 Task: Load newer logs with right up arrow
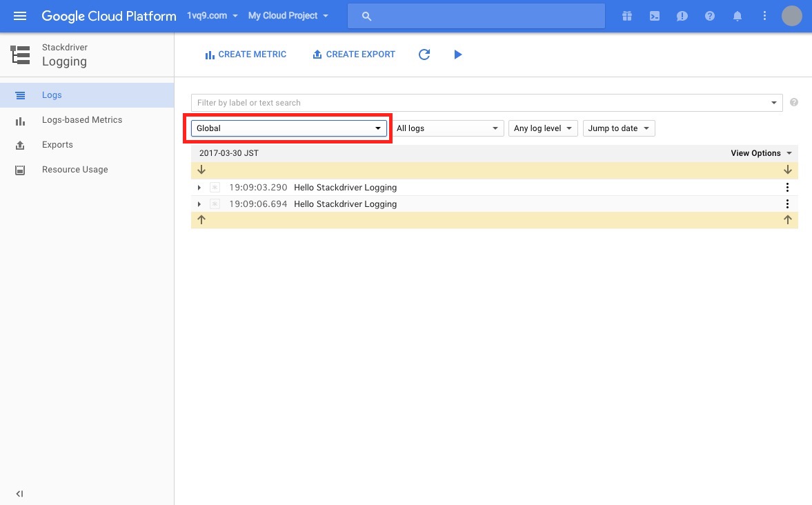point(788,219)
